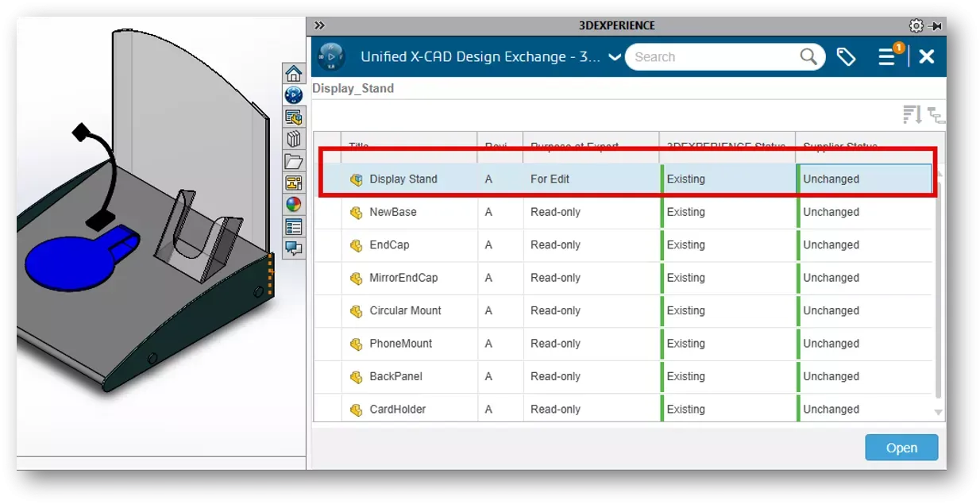Click the magnifier icon in Search box
This screenshot has height=504, width=980.
pos(808,56)
